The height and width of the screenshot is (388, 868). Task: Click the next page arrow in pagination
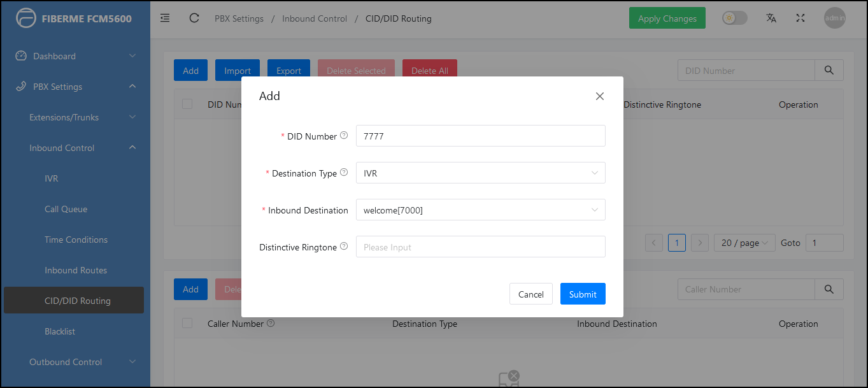pyautogui.click(x=700, y=243)
